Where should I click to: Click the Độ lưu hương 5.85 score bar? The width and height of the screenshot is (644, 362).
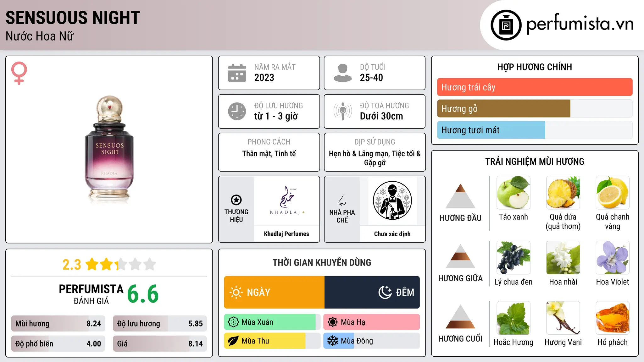(x=160, y=323)
